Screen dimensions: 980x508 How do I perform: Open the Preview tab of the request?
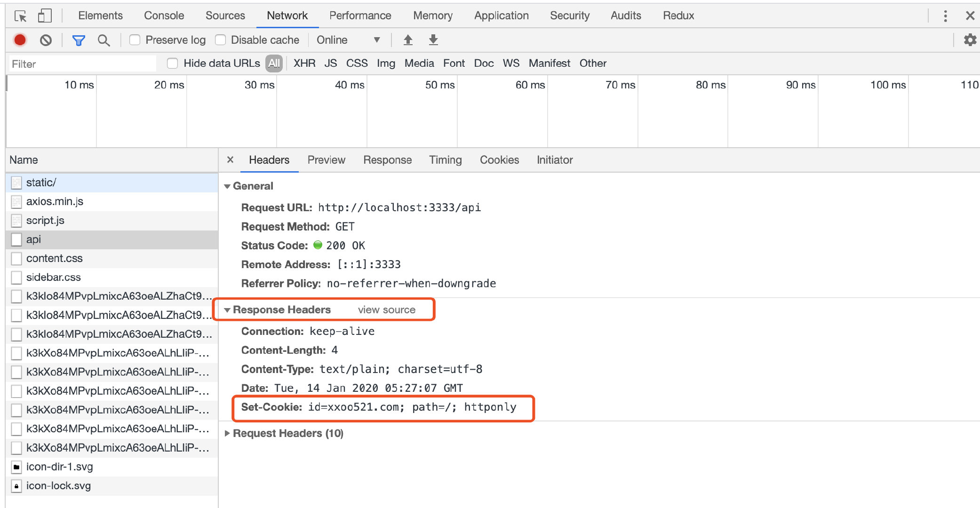point(326,160)
